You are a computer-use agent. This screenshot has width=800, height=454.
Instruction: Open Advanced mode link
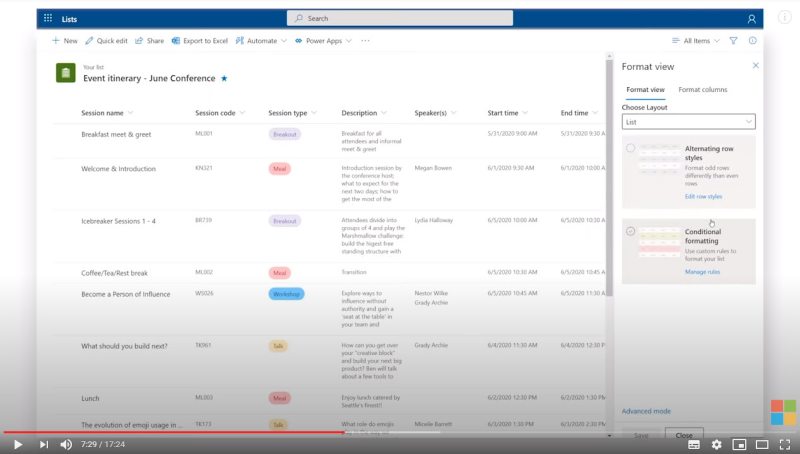646,411
